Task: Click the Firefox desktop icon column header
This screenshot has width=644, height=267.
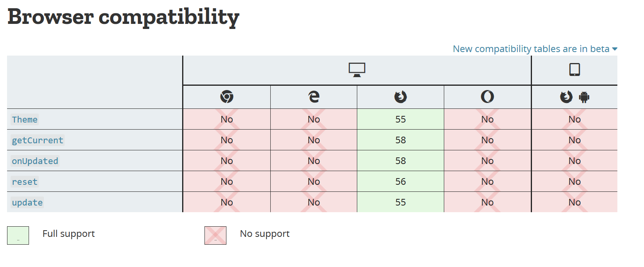Action: coord(400,97)
